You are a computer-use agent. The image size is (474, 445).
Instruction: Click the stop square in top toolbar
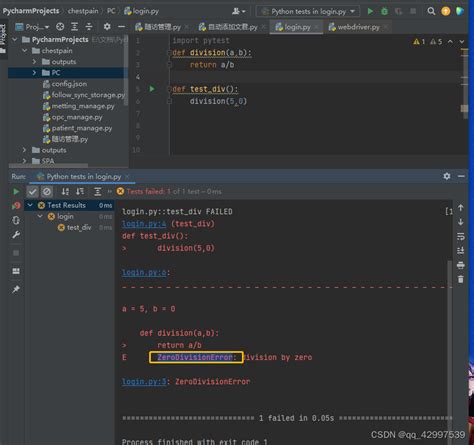[413, 11]
